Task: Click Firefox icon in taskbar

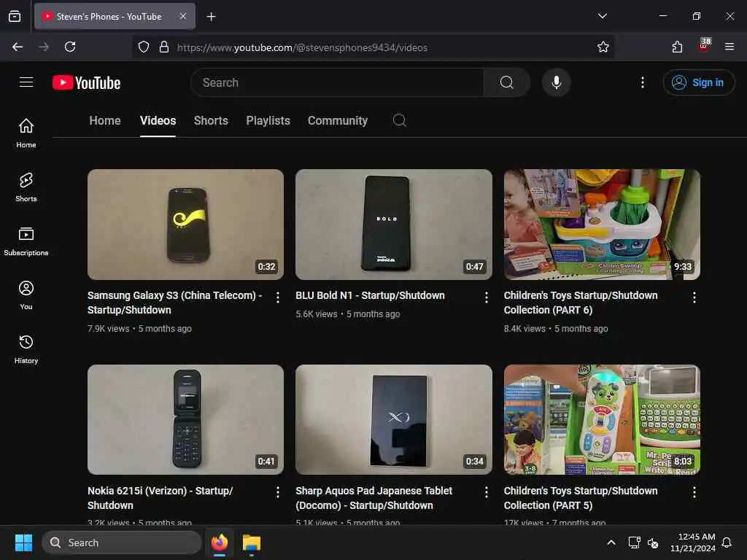Action: [220, 542]
